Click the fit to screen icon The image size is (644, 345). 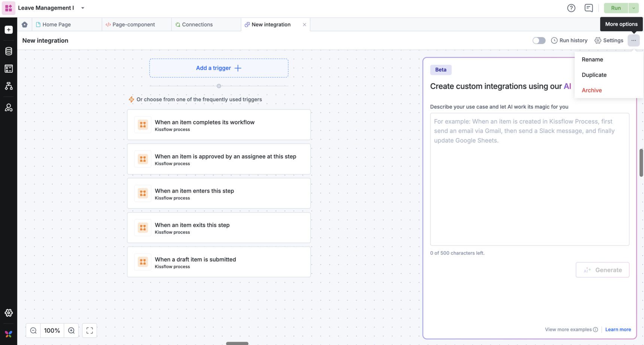tap(89, 330)
